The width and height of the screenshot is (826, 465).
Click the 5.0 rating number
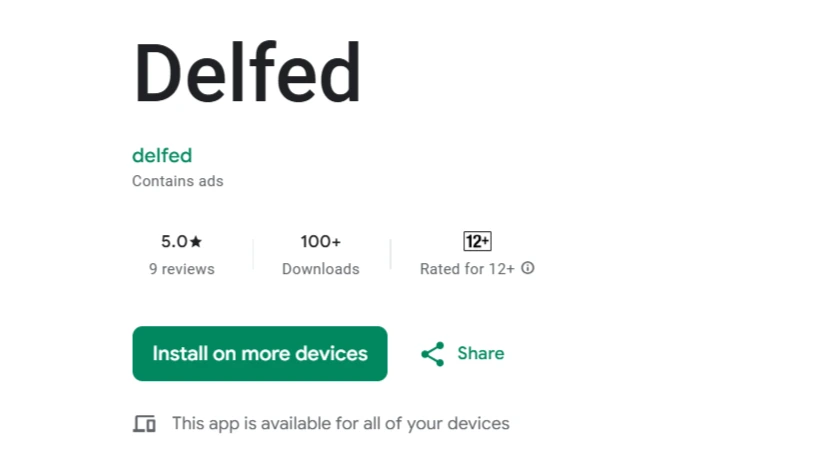tap(173, 241)
